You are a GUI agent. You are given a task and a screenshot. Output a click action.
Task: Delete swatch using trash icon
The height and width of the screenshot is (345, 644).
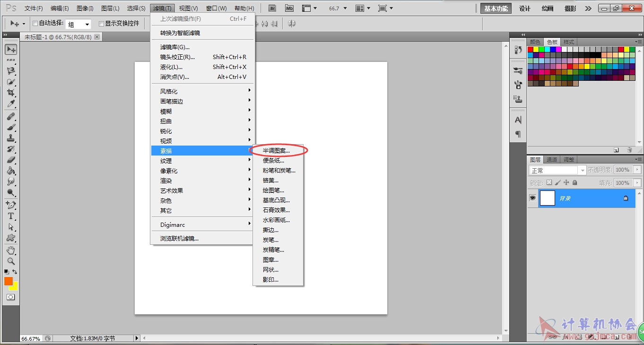(x=629, y=150)
